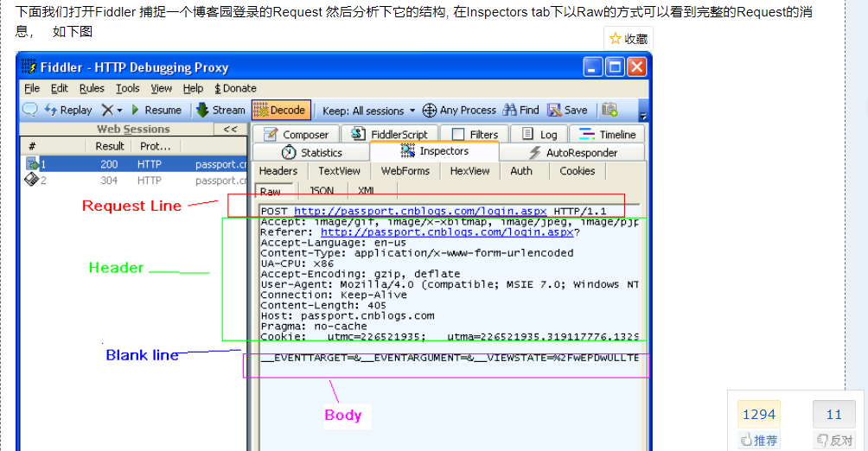Screen dimensions: 868x451
Task: Switch to the Statistics tab
Action: pos(311,153)
